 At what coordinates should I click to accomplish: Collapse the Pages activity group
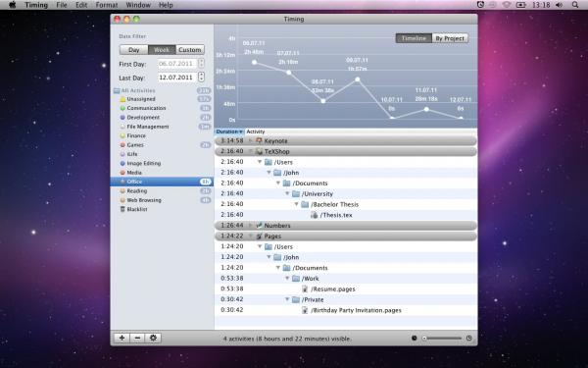(251, 237)
